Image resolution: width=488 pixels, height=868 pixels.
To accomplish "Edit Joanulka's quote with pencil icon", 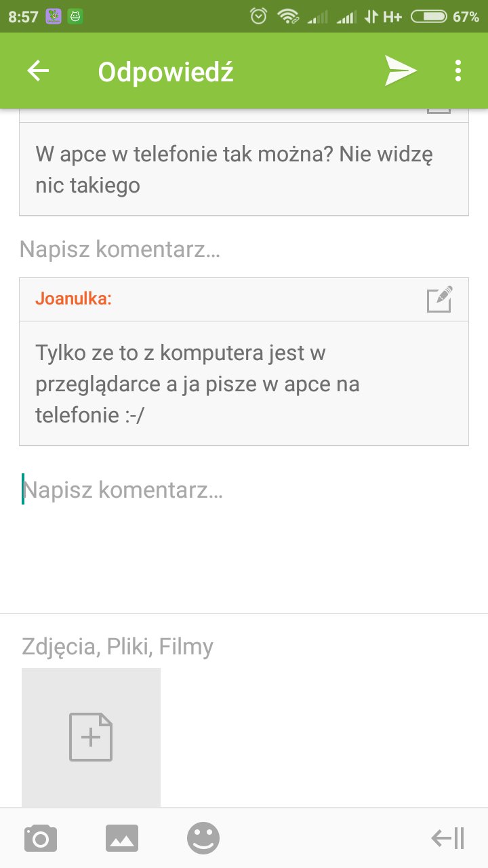I will [439, 299].
